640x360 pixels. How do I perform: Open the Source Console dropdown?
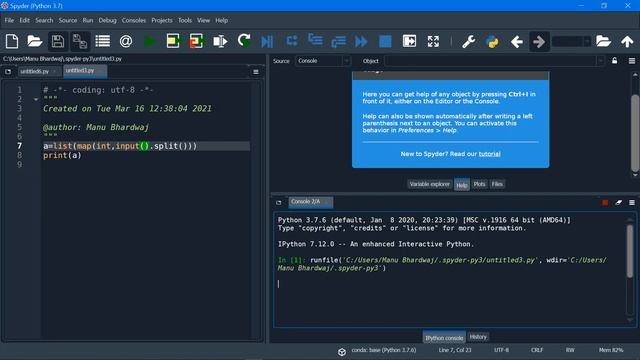322,61
